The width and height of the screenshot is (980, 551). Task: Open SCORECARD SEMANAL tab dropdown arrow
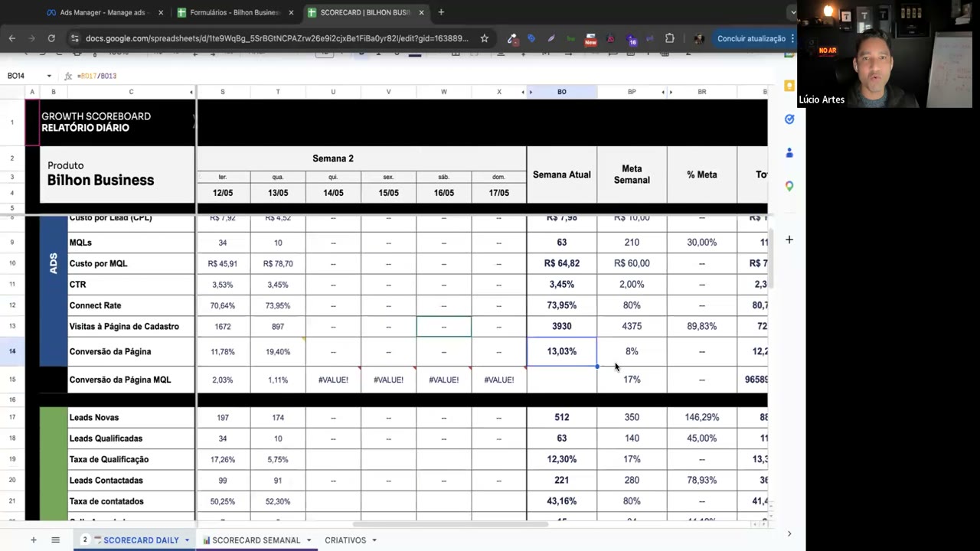(x=309, y=540)
